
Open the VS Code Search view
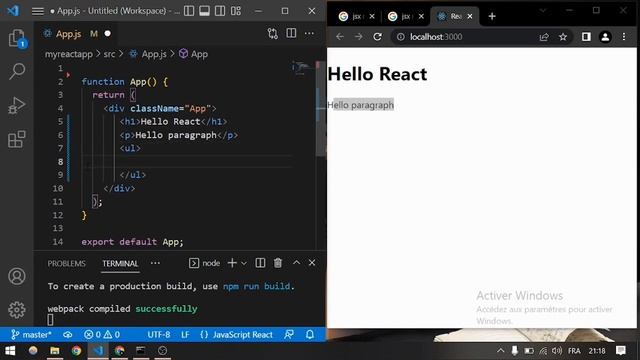17,71
